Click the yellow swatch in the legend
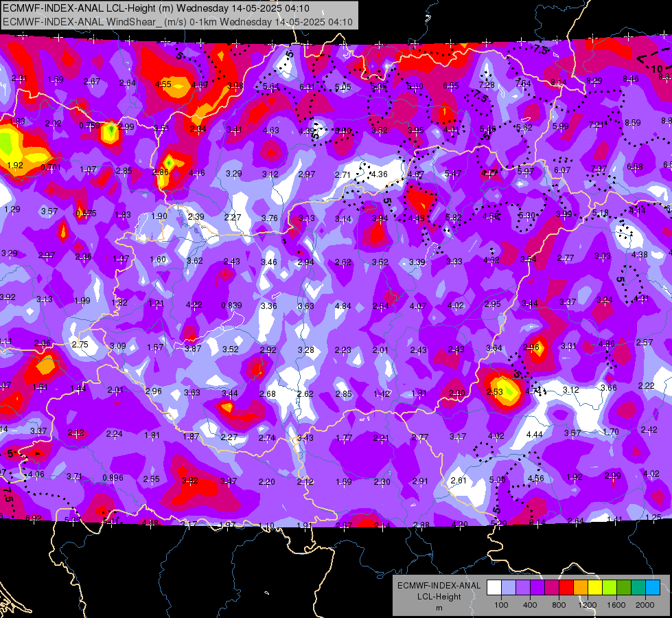 pyautogui.click(x=595, y=588)
